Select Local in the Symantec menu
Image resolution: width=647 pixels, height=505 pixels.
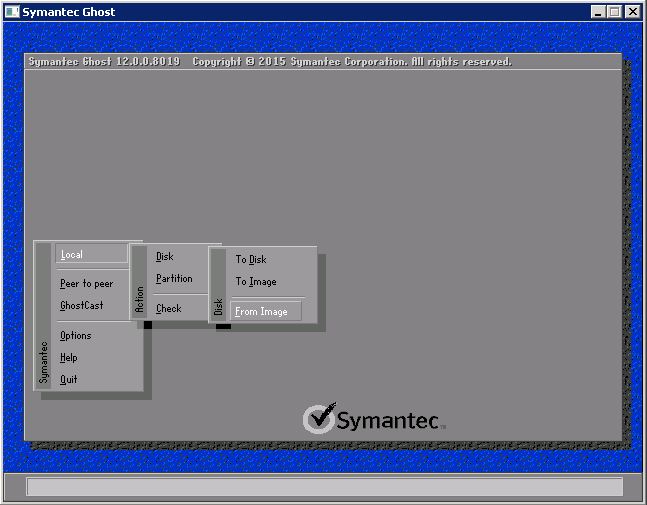91,254
